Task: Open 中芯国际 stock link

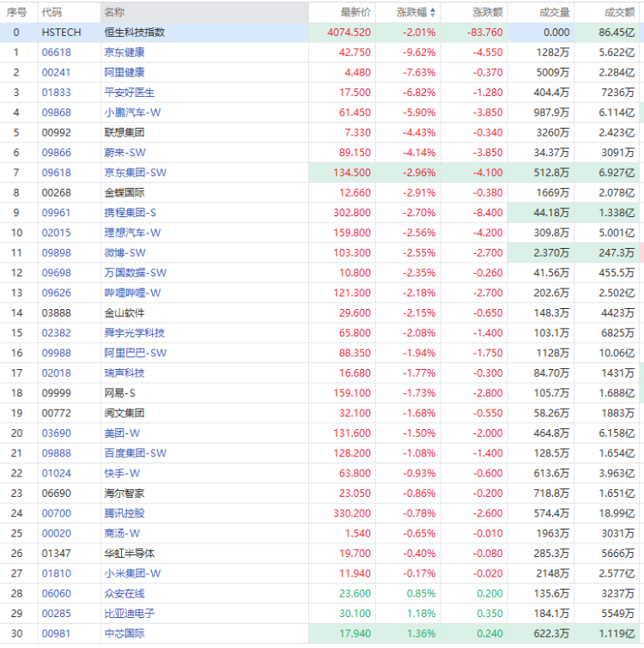Action: click(125, 633)
